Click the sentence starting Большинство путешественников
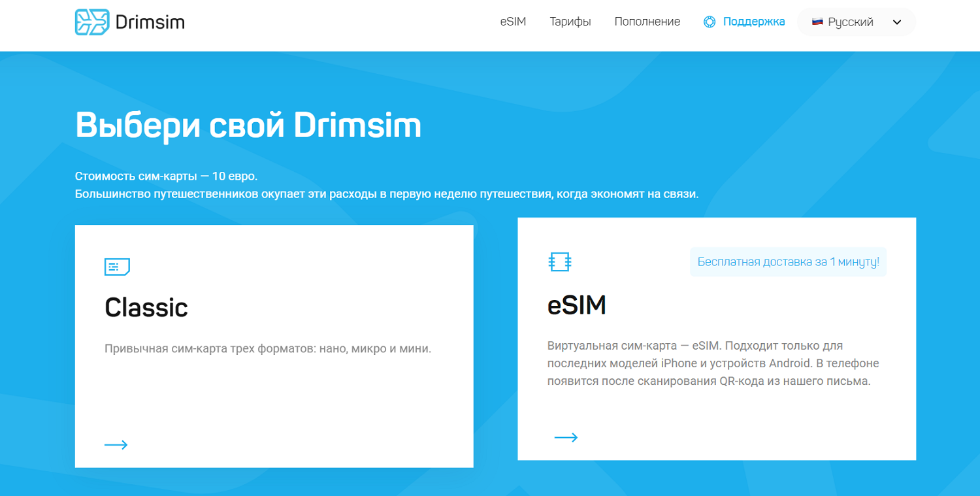 click(x=387, y=194)
